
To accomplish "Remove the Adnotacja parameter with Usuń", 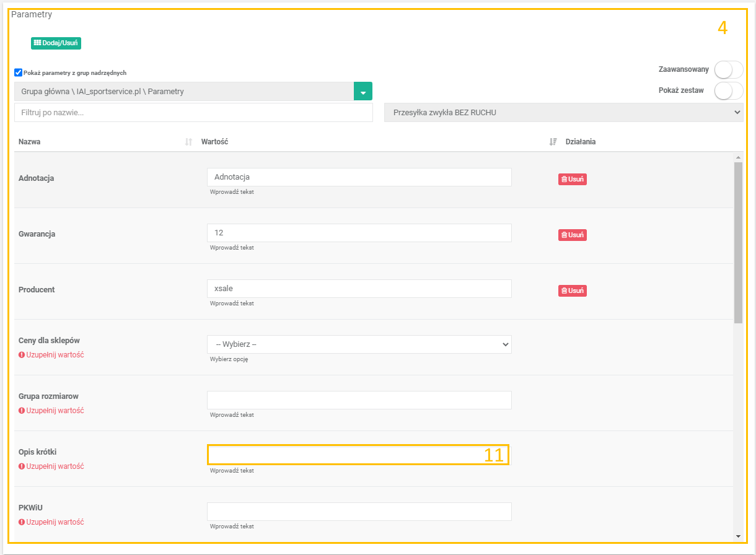I will (572, 179).
